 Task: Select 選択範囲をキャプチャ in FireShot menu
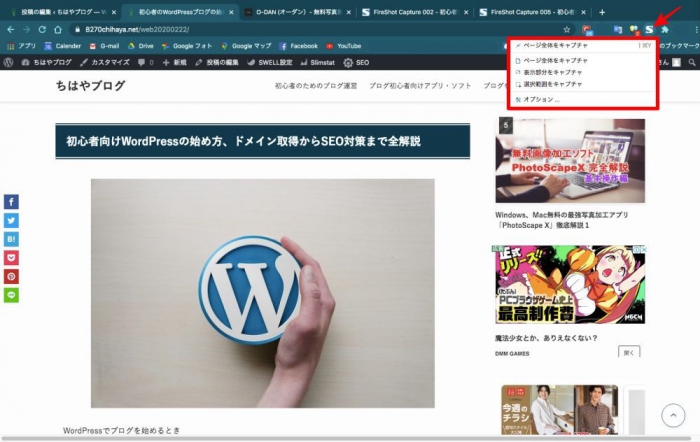pyautogui.click(x=583, y=84)
